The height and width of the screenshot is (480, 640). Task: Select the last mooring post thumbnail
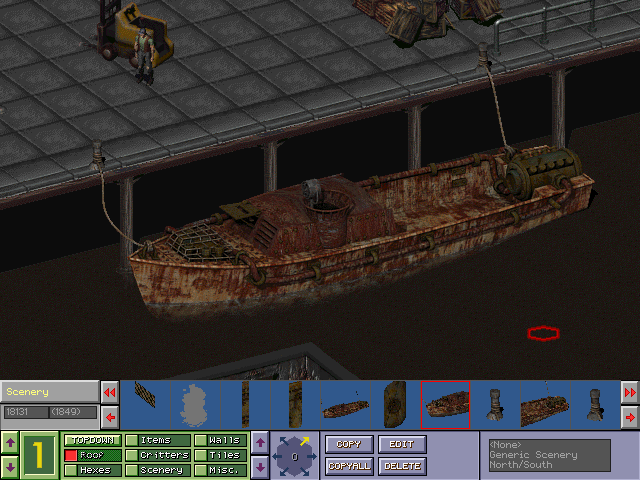(595, 404)
